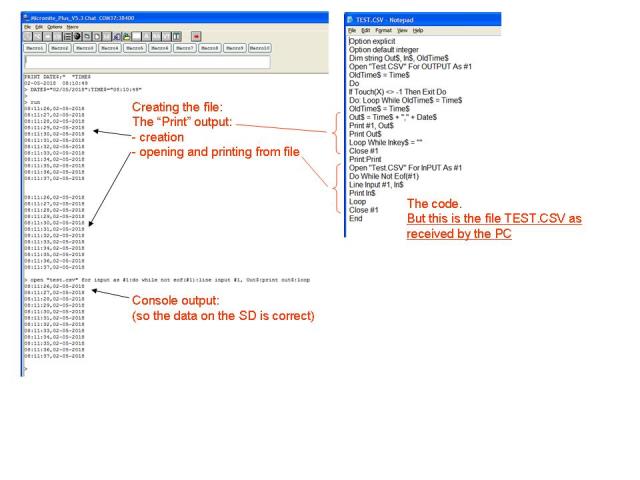Click the dark globe icon in the toolbar
Screen dimensions: 640x480
point(75,35)
